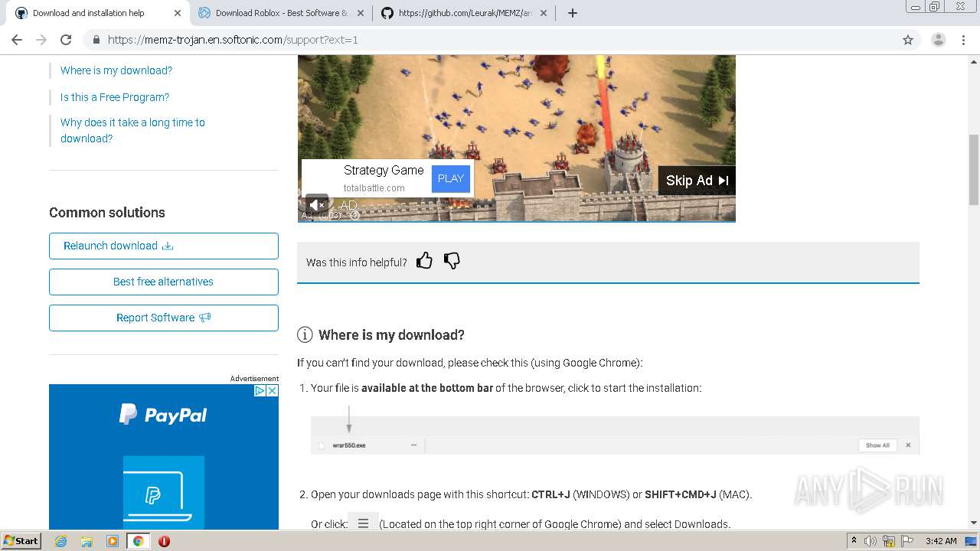This screenshot has height=551, width=980.
Task: Click the 'Where is my download?' heading
Action: click(391, 335)
